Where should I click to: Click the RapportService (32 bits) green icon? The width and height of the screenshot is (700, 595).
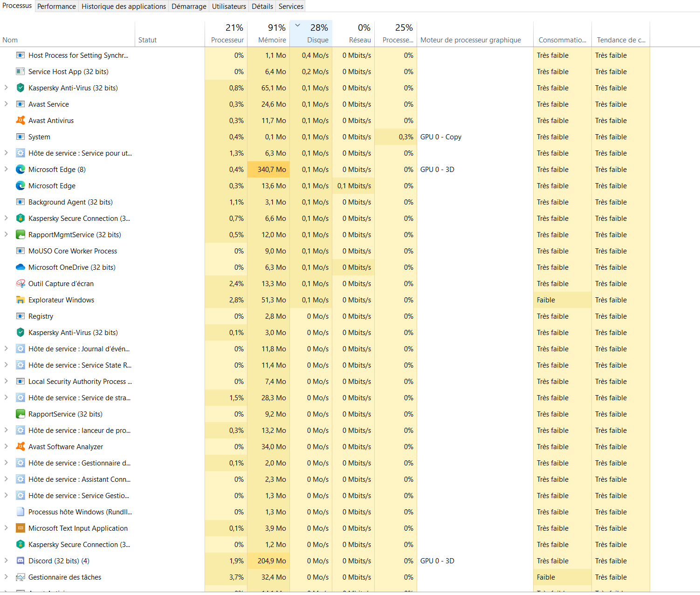pos(21,414)
